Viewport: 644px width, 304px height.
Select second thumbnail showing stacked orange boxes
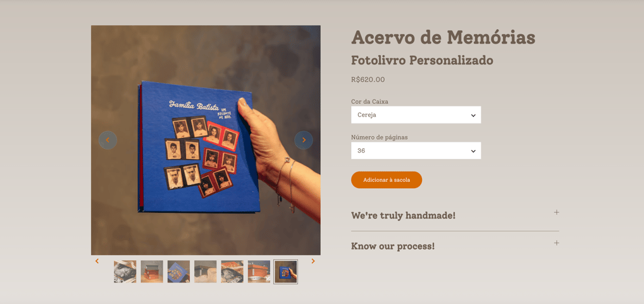coord(152,272)
